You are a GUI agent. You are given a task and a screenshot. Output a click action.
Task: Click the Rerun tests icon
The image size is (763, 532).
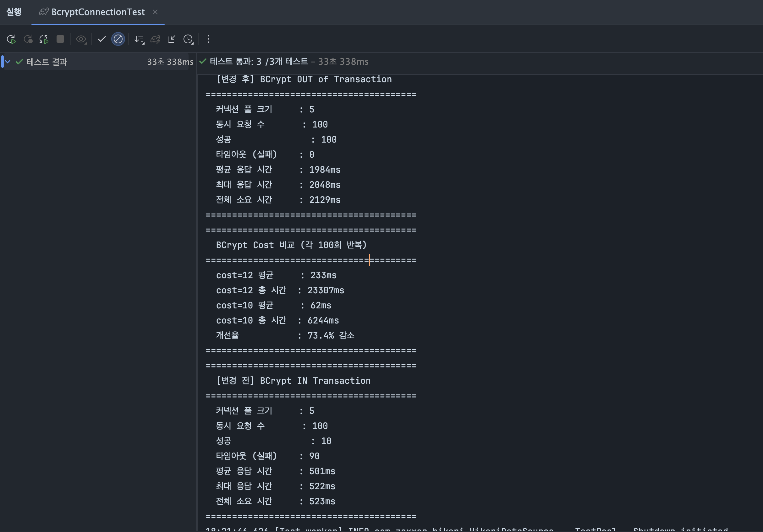click(11, 39)
